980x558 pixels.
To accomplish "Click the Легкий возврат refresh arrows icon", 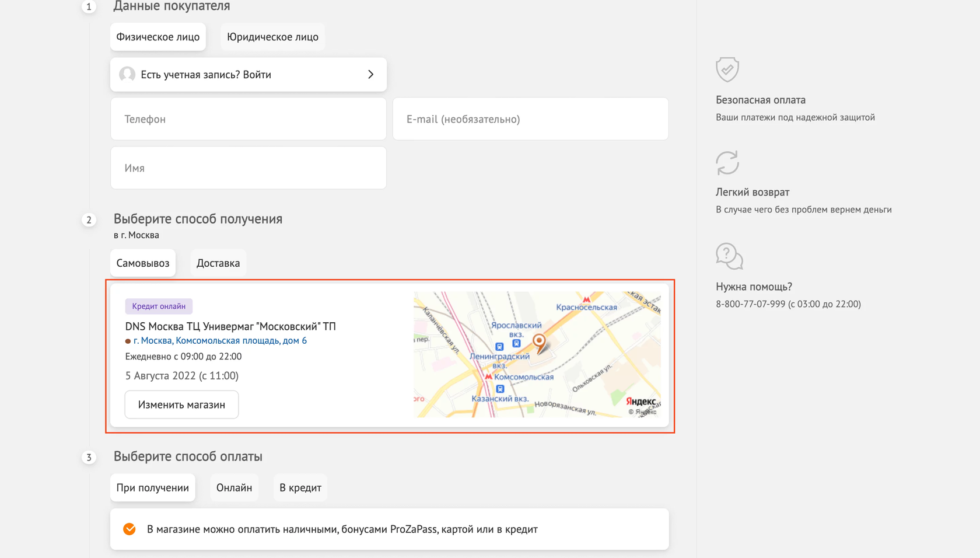I will tap(727, 163).
